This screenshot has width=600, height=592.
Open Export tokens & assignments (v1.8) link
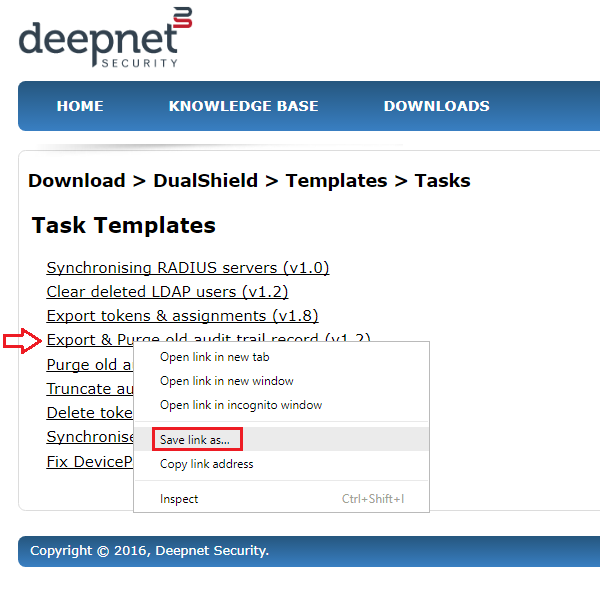tap(182, 316)
